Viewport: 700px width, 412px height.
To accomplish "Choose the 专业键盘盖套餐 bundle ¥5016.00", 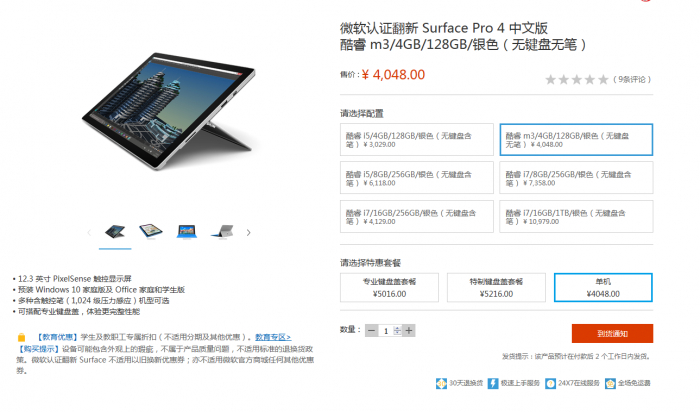I will point(389,287).
